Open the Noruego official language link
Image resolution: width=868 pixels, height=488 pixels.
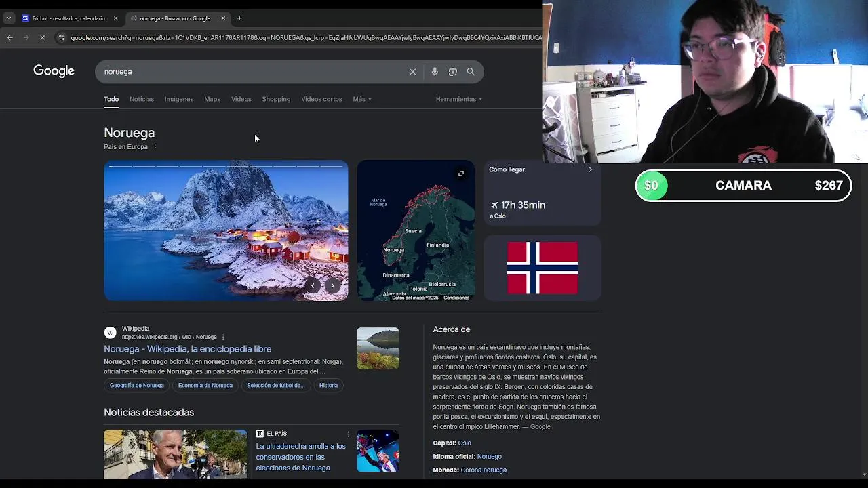point(489,457)
